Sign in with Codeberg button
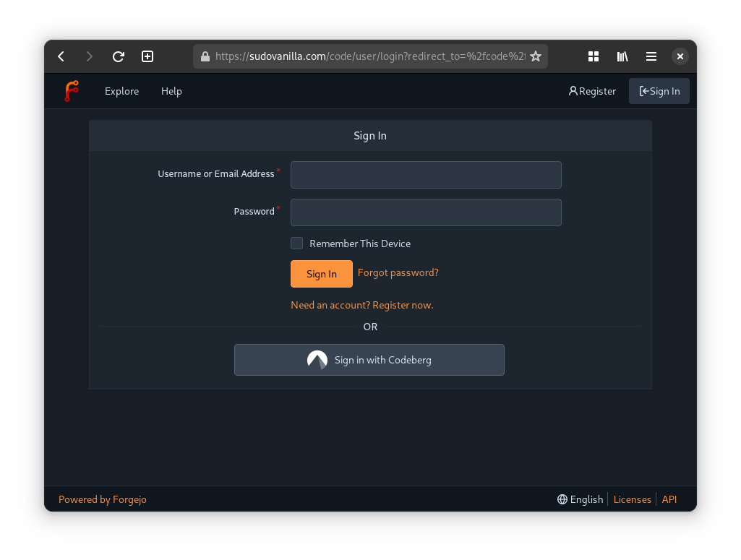 369,360
